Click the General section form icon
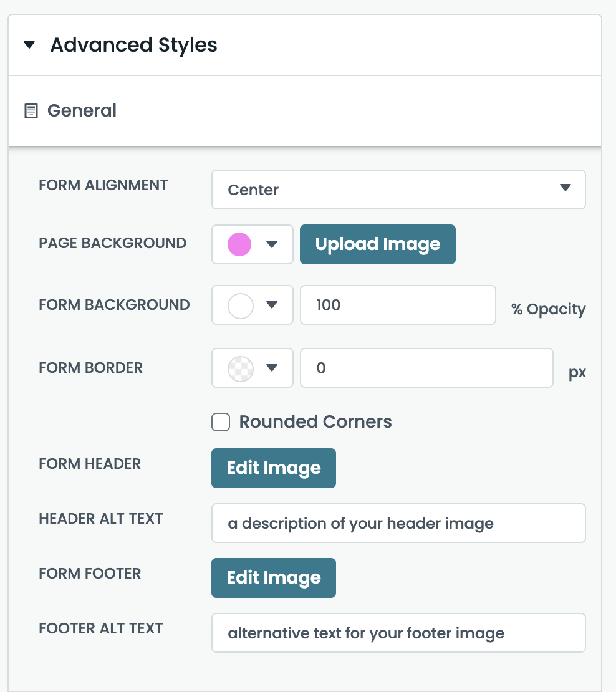Image resolution: width=616 pixels, height=692 pixels. pos(31,112)
